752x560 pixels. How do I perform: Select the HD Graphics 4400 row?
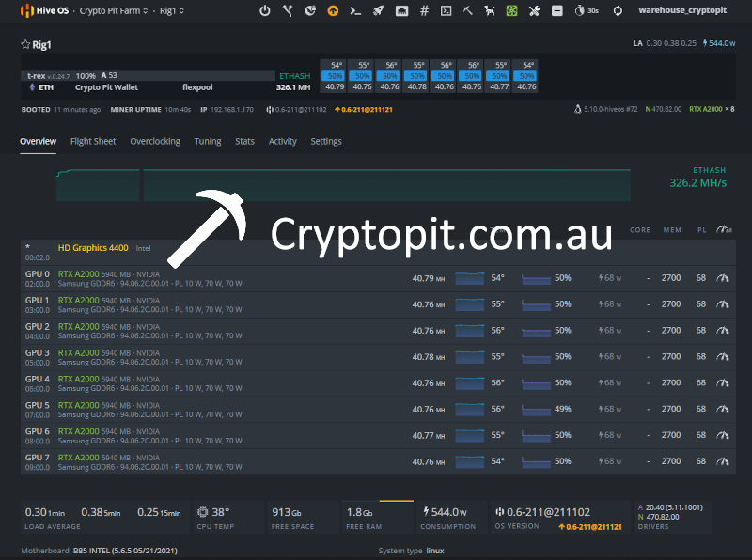378,252
